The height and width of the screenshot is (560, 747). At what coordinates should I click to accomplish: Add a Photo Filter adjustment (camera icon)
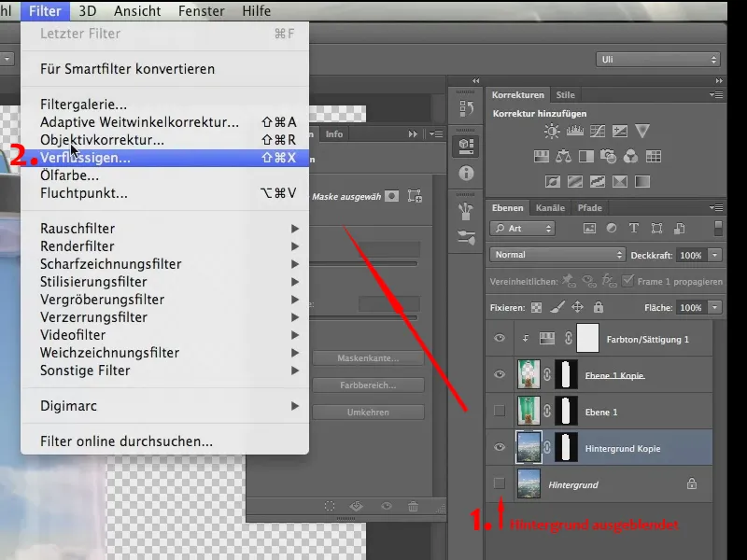(609, 156)
